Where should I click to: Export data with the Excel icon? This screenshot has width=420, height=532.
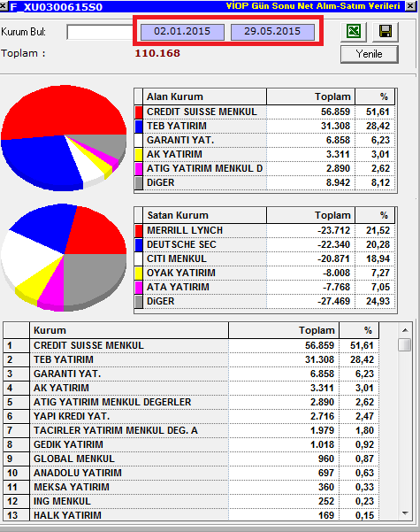pyautogui.click(x=354, y=32)
